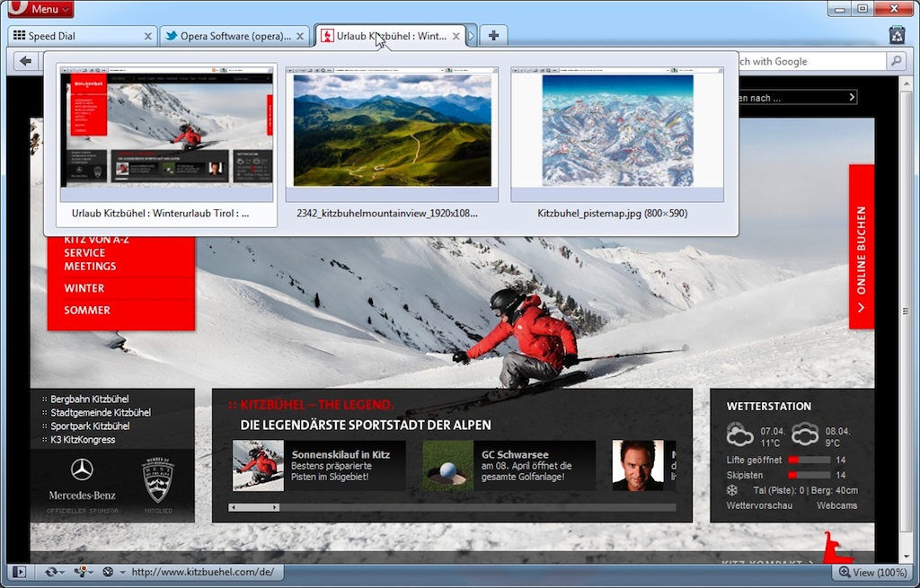Viewport: 920px width, 588px height.
Task: Open the red Opera Menu button
Action: click(x=40, y=10)
